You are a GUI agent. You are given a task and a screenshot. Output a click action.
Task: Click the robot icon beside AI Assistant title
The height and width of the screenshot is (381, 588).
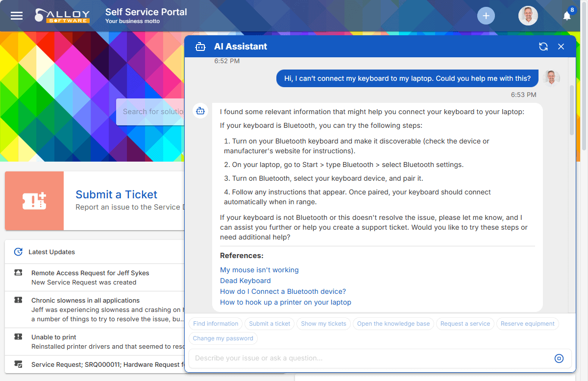point(200,46)
